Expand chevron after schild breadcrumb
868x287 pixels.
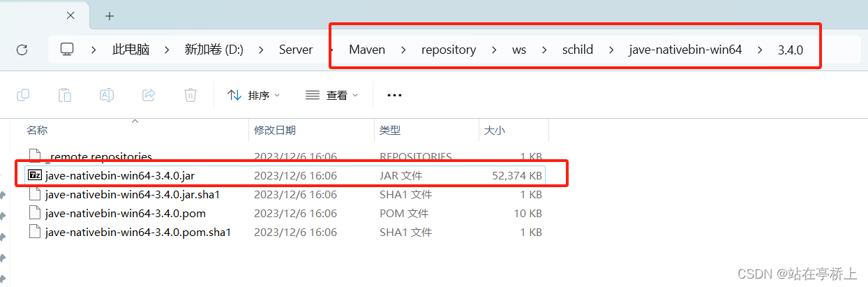[611, 50]
